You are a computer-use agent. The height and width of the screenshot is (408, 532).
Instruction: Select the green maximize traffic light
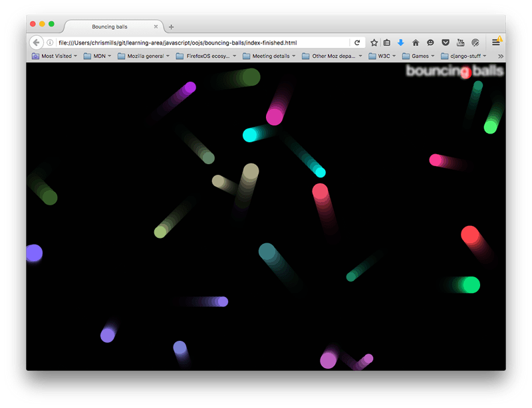[x=51, y=23]
